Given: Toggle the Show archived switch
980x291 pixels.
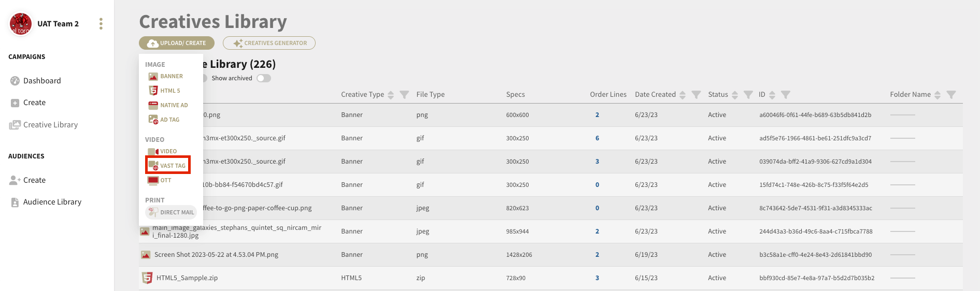Looking at the screenshot, I should coord(264,78).
